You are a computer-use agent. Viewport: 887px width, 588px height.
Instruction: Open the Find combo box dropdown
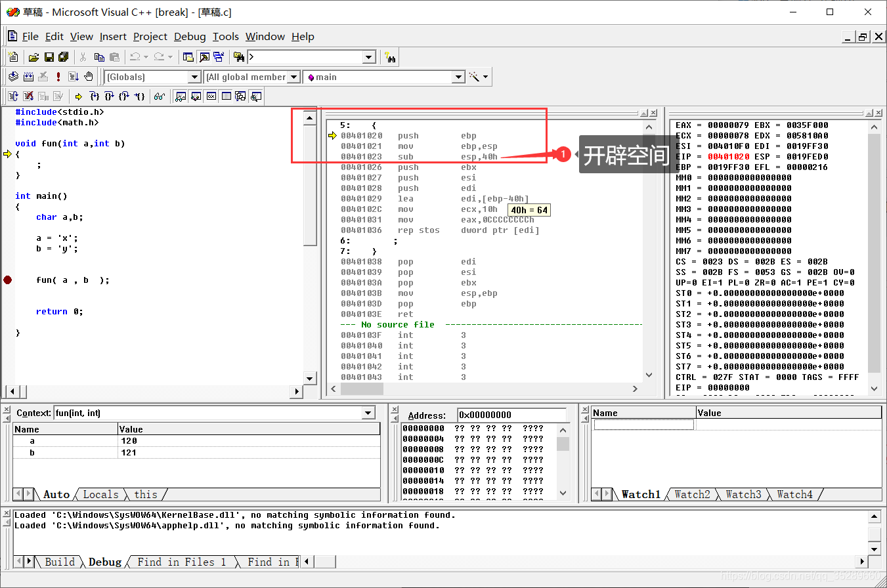tap(368, 58)
